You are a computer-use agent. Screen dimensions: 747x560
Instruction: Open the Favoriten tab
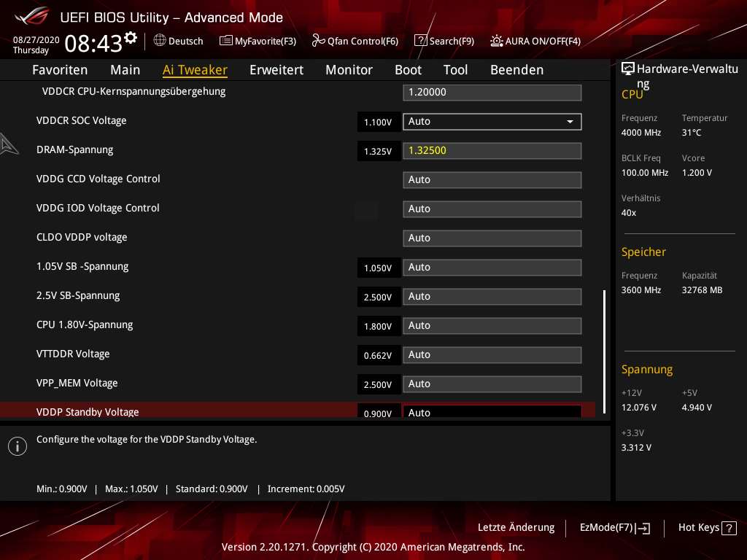click(x=60, y=70)
